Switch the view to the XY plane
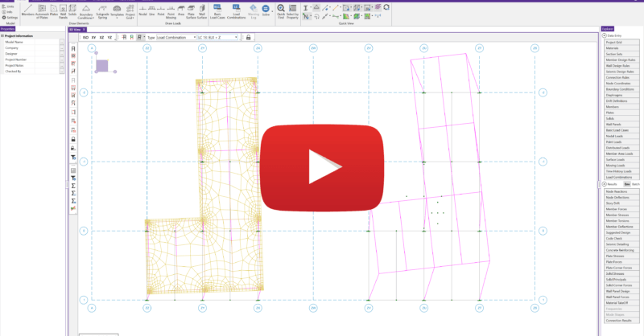This screenshot has width=644, height=336. point(94,37)
